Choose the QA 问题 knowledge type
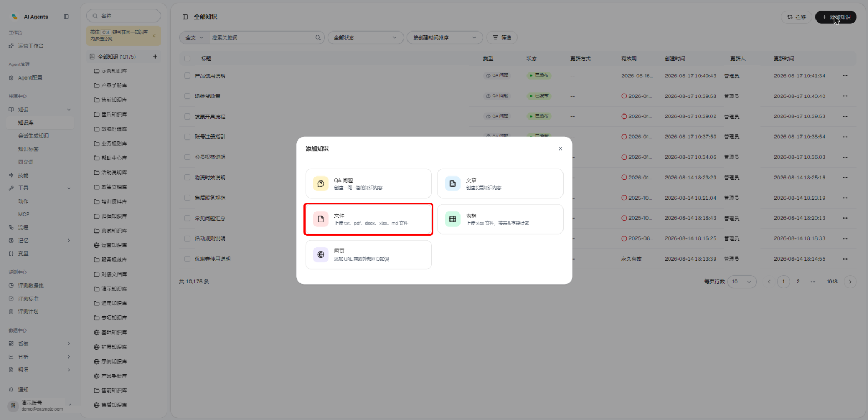 (368, 183)
